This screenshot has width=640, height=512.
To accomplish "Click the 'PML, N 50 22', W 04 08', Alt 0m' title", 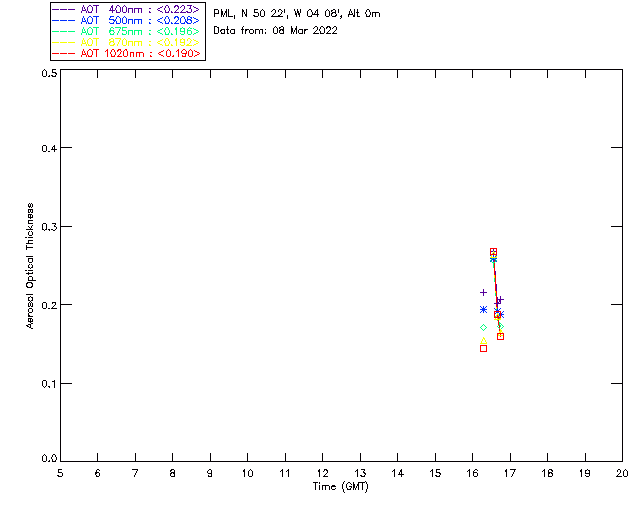I will 297,14.
